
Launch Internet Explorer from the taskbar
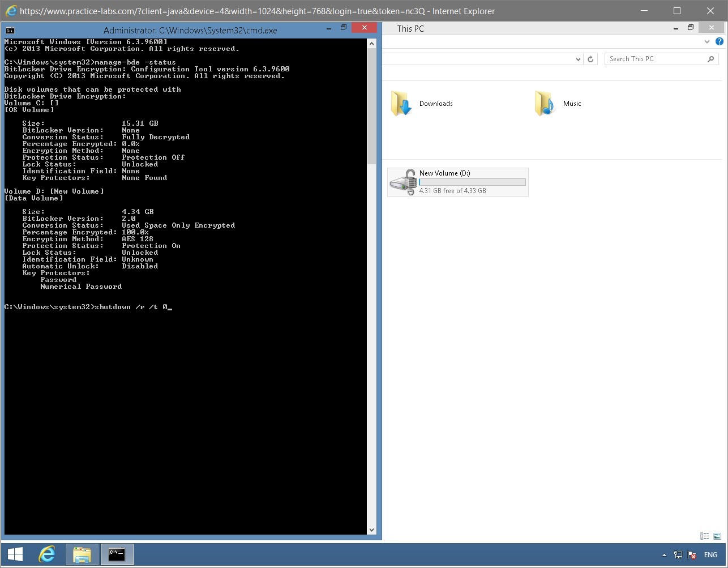[x=47, y=554]
